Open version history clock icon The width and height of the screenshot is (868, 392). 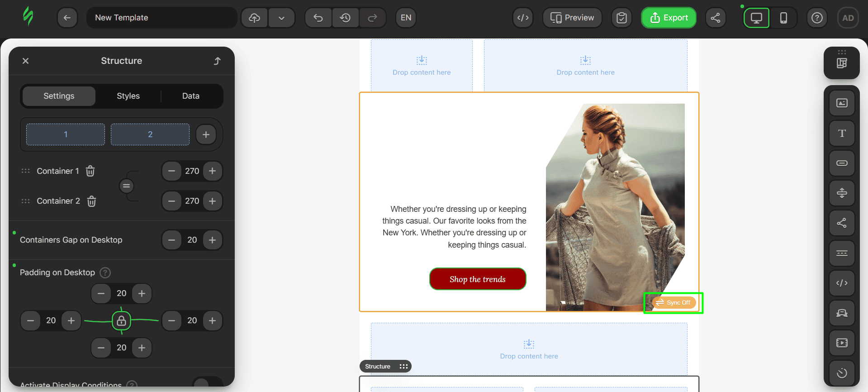point(346,18)
